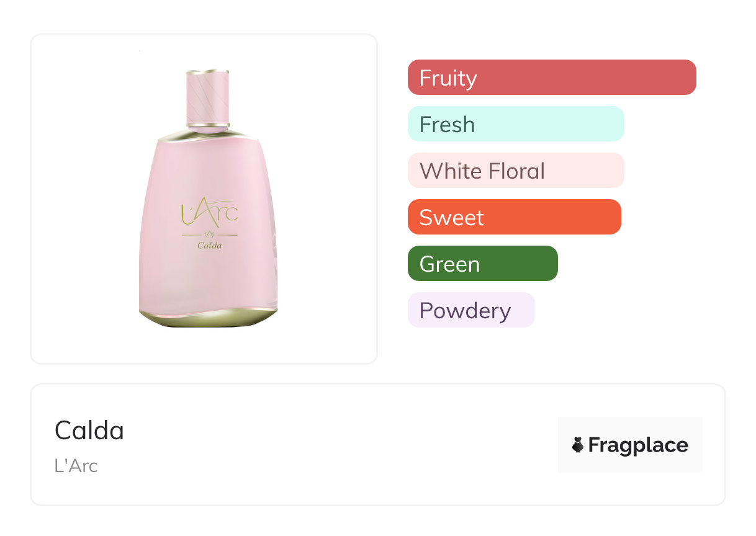Click the Fragplace bottle logo icon
The image size is (756, 536).
(x=578, y=445)
